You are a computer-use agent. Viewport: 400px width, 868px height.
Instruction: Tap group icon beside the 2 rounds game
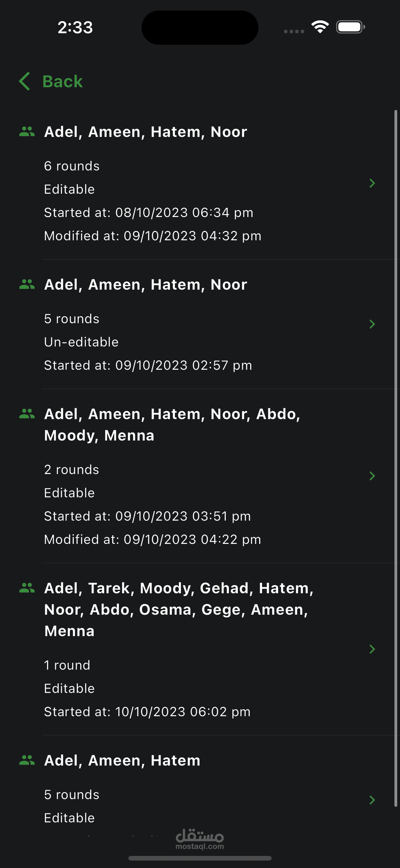tap(27, 414)
